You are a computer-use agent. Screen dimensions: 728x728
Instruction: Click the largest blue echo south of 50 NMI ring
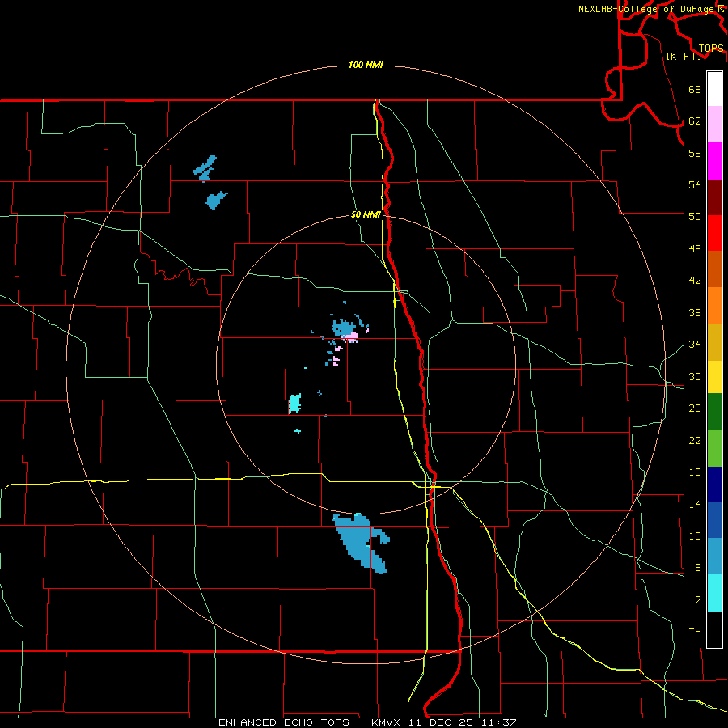[x=360, y=542]
